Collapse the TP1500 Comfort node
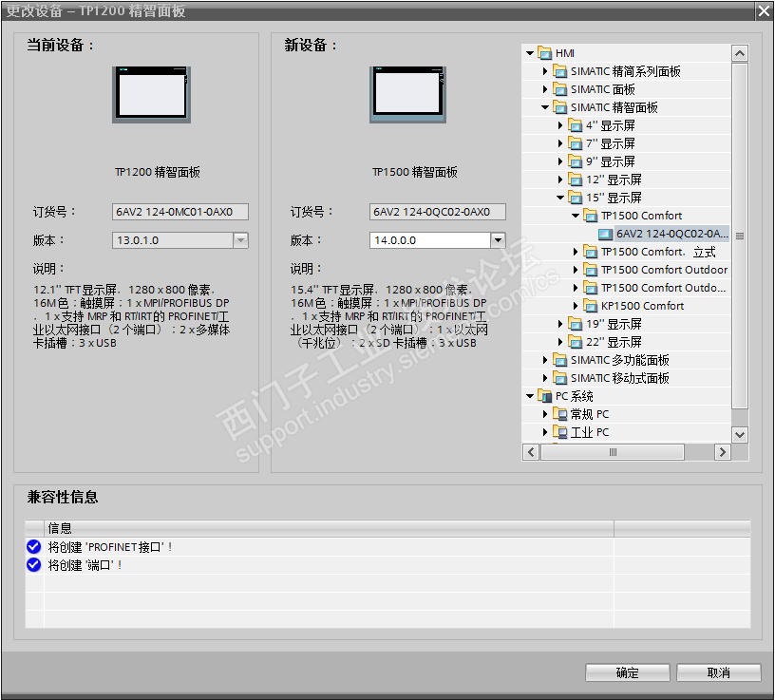The height and width of the screenshot is (700, 775). pyautogui.click(x=576, y=216)
